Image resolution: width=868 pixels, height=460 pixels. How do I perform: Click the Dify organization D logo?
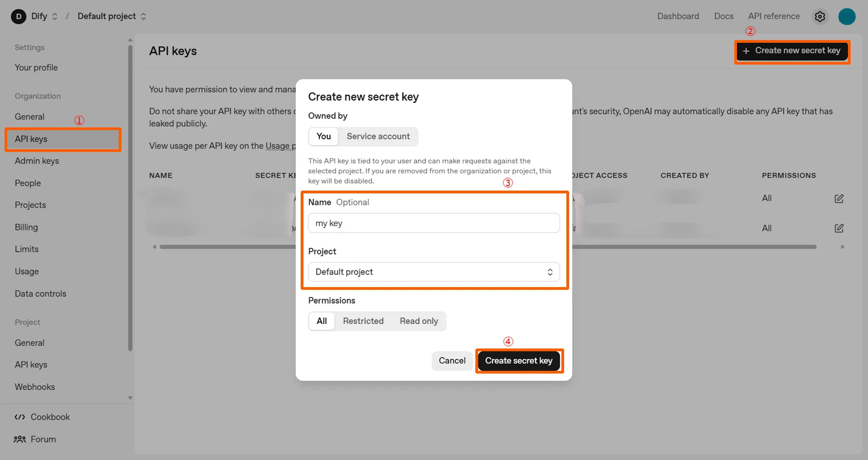tap(18, 17)
